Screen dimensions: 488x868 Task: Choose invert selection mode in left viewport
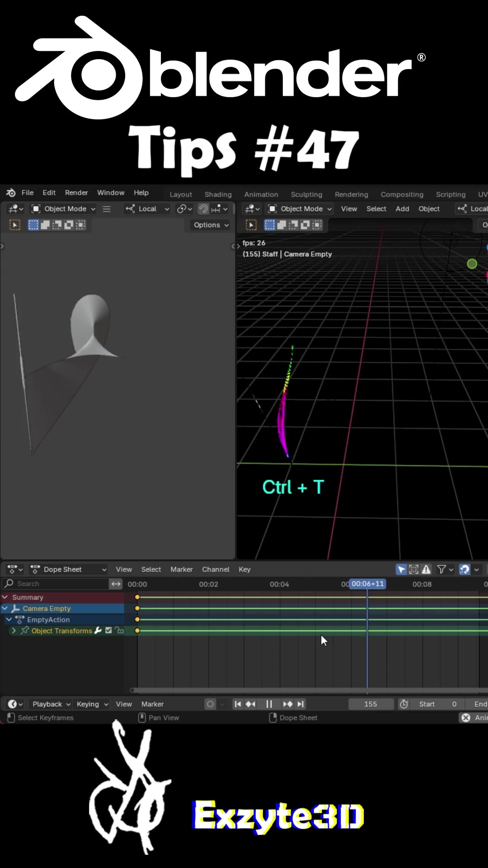coord(69,225)
